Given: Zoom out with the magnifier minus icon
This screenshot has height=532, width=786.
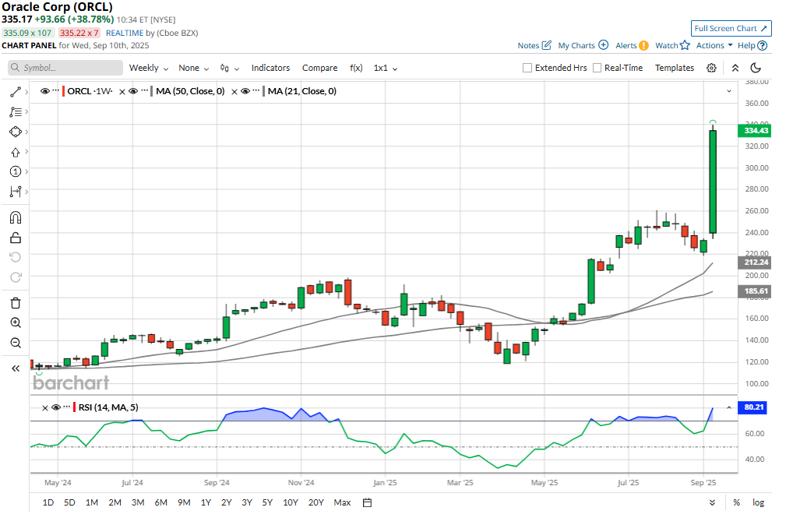Looking at the screenshot, I should [16, 343].
